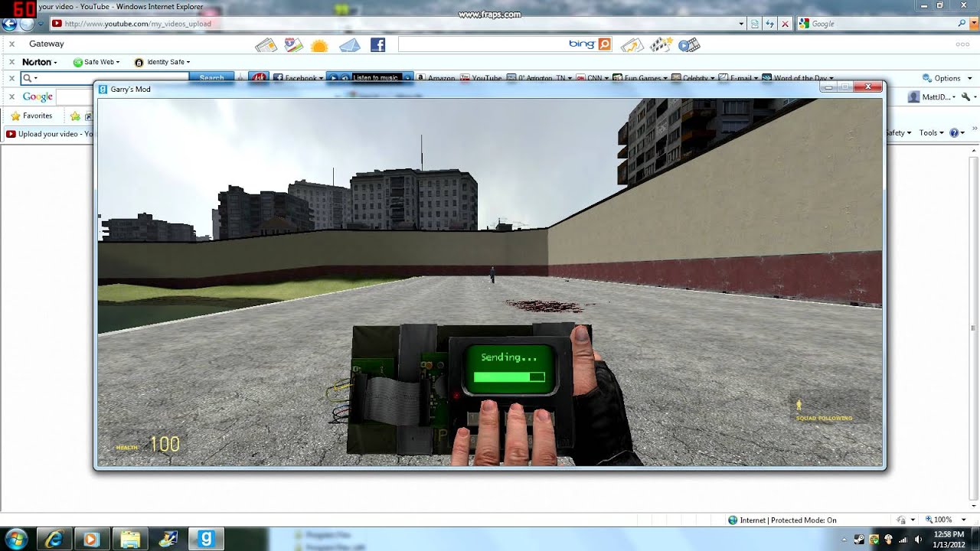Screen dimensions: 980x551
Task: Open Internet Explorer from the taskbar
Action: (54, 540)
